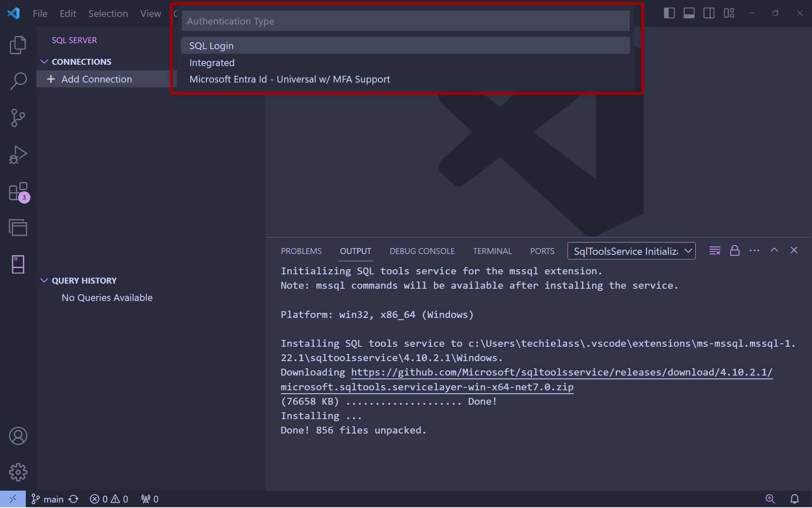
Task: Select SQL Login authentication type
Action: (x=211, y=45)
